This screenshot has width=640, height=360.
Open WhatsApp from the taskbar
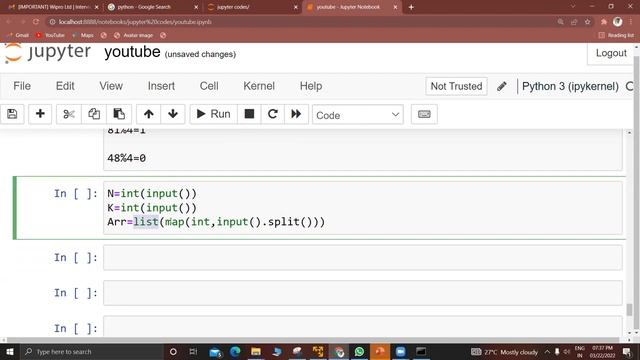(359, 351)
